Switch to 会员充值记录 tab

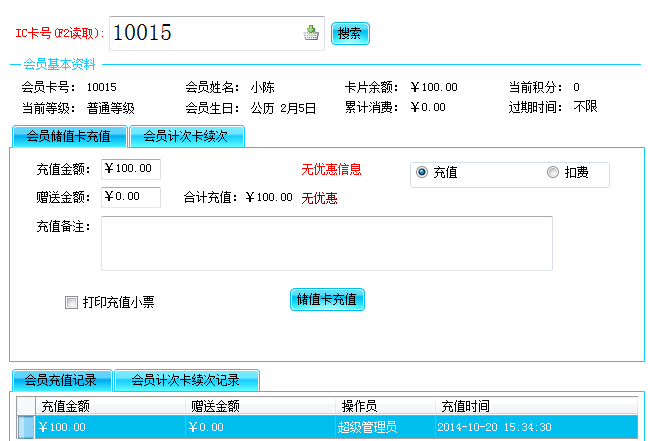pos(61,380)
